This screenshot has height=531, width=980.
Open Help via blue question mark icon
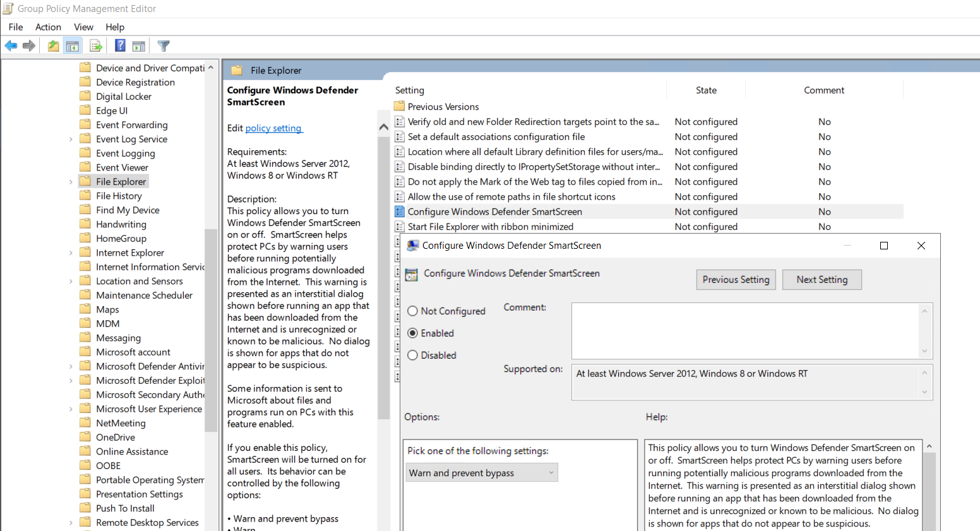coord(120,45)
